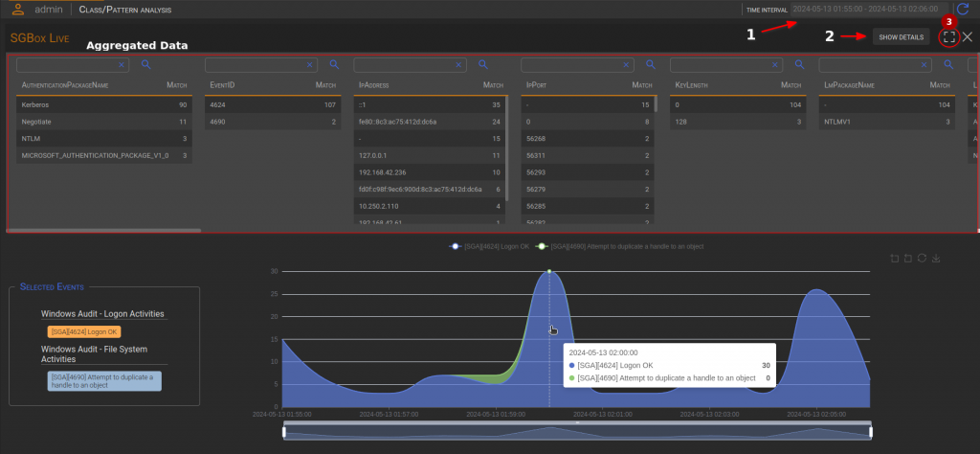Clear the EventID filter field
Viewport: 980px width, 454px height.
[309, 65]
